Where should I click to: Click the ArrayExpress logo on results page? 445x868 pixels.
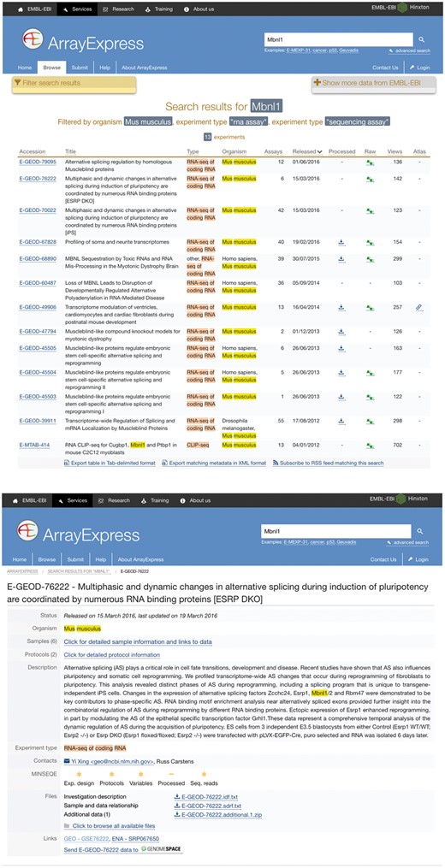pos(33,40)
